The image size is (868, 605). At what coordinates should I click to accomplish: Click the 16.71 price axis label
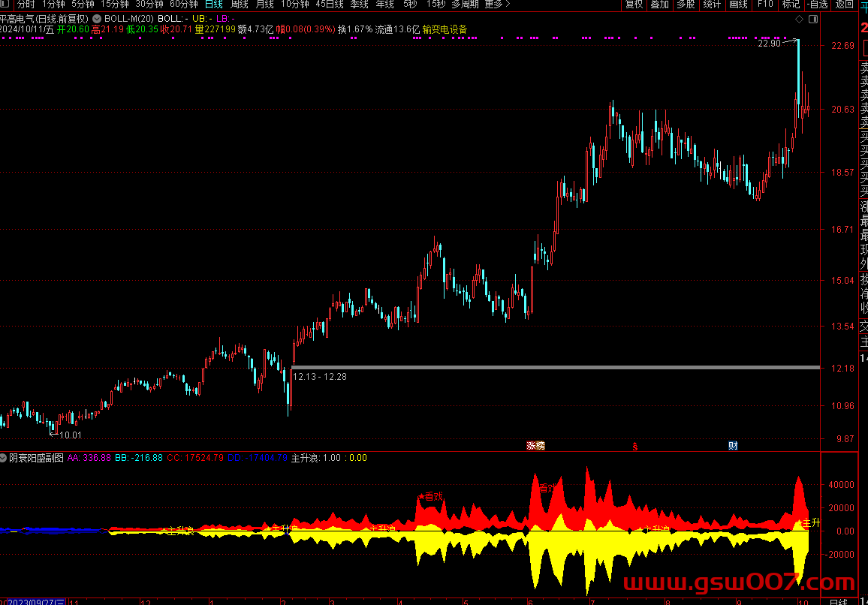[x=842, y=229]
